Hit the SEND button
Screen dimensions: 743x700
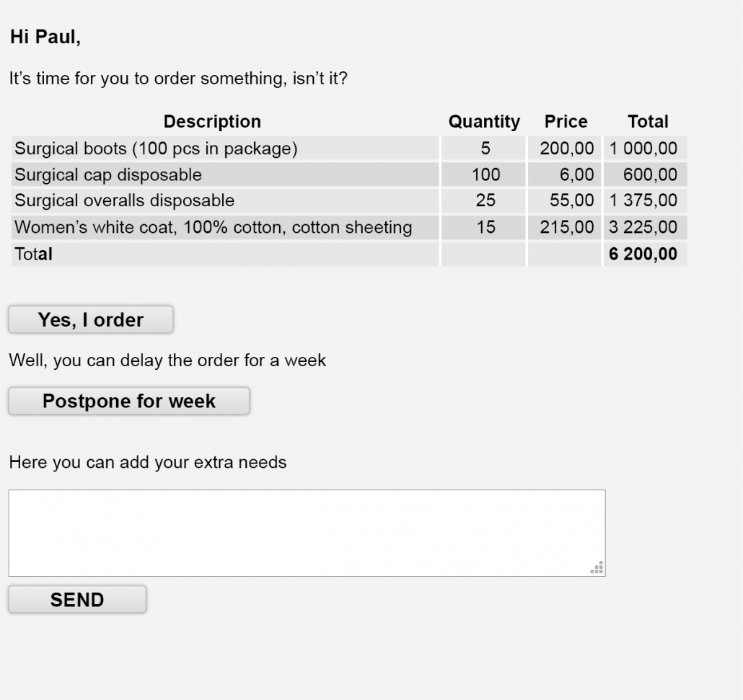click(x=77, y=600)
